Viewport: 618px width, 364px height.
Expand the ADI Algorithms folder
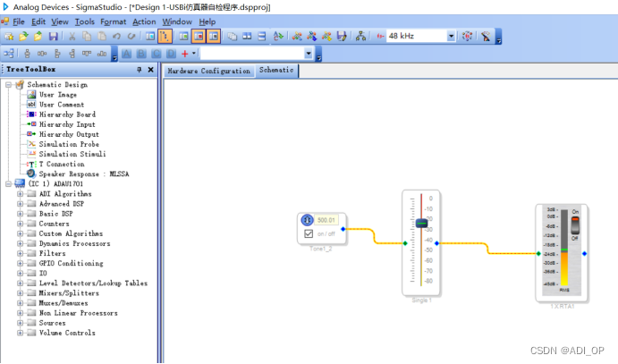click(20, 194)
